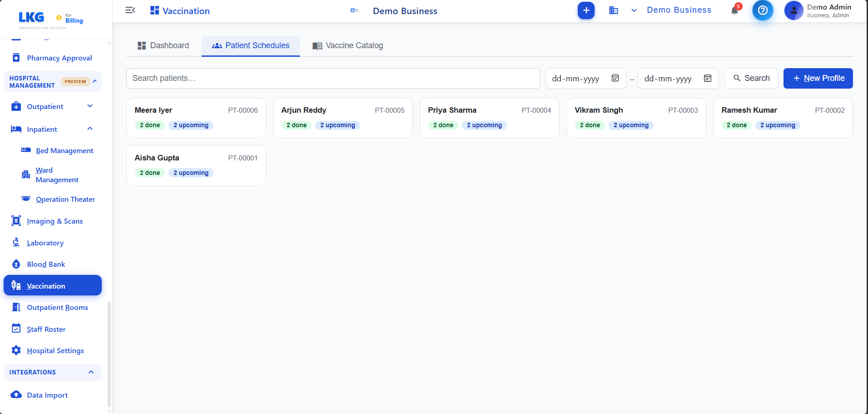Click the sidebar vertical scrollbar

pyautogui.click(x=109, y=354)
